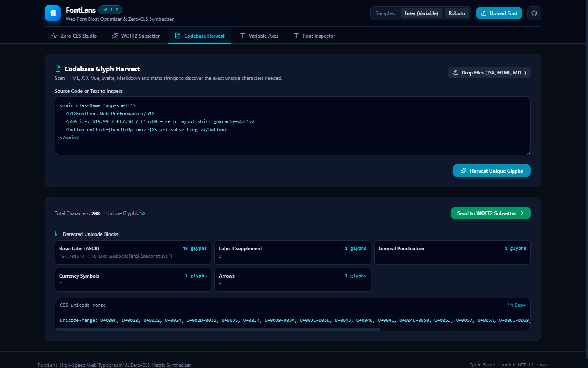The image size is (588, 368).
Task: Switch to Zero-CLS Studio tab
Action: tap(74, 36)
